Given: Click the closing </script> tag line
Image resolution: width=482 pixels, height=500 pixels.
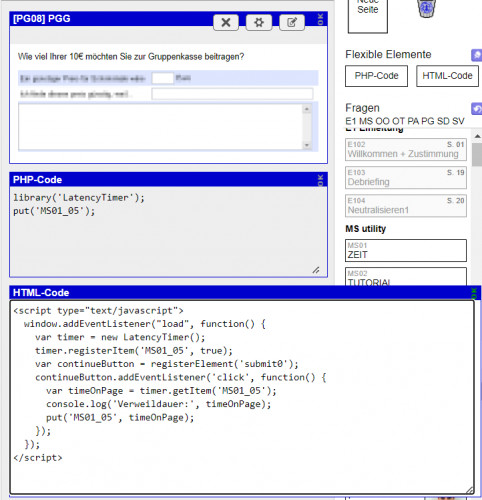Looking at the screenshot, I should click(38, 458).
